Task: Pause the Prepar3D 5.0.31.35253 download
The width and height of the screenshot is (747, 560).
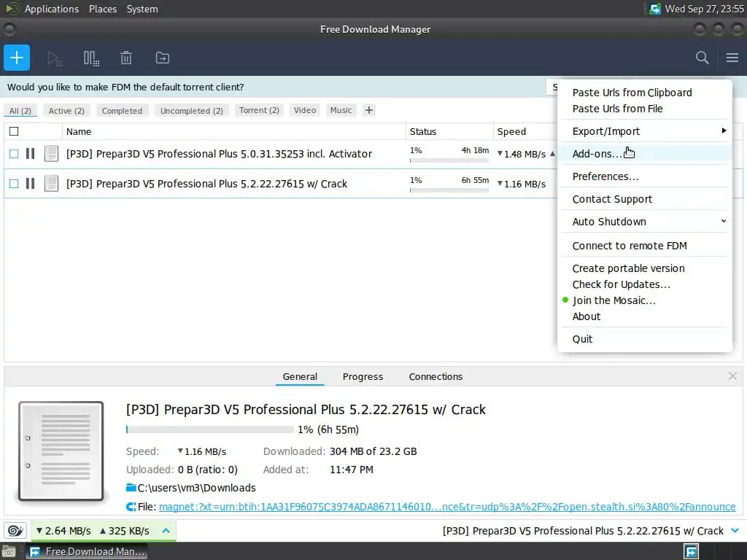Action: coord(30,153)
